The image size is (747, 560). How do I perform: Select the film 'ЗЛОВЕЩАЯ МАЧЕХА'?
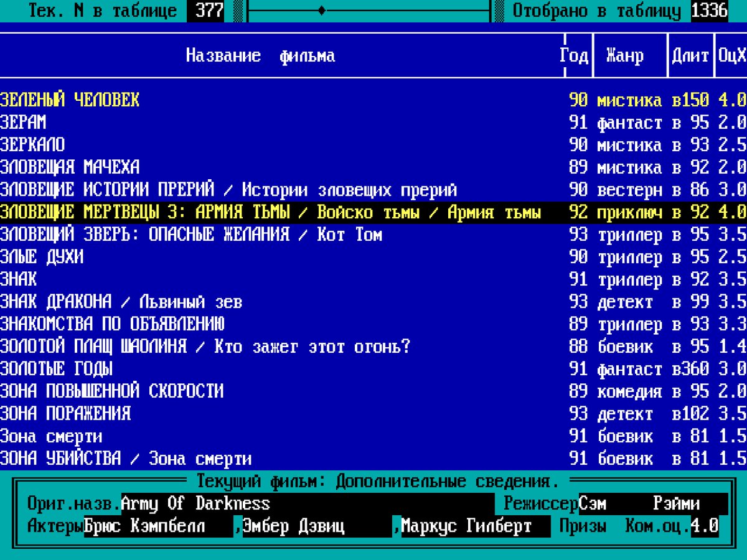pyautogui.click(x=374, y=167)
